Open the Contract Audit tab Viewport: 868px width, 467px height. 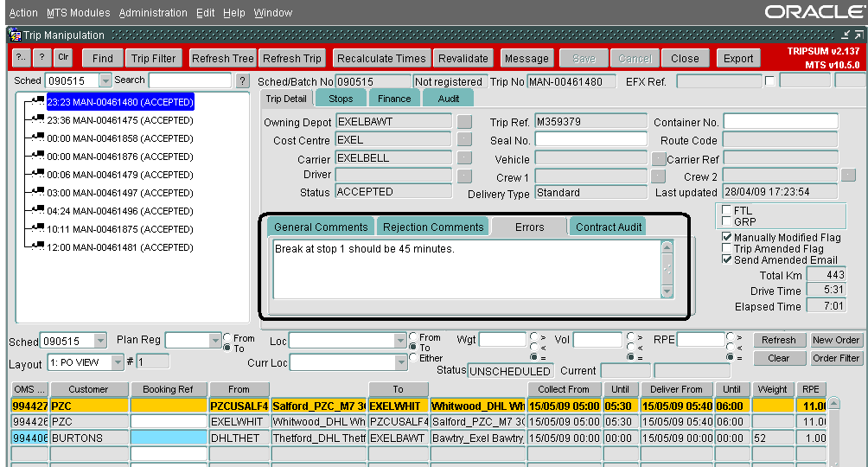(609, 227)
